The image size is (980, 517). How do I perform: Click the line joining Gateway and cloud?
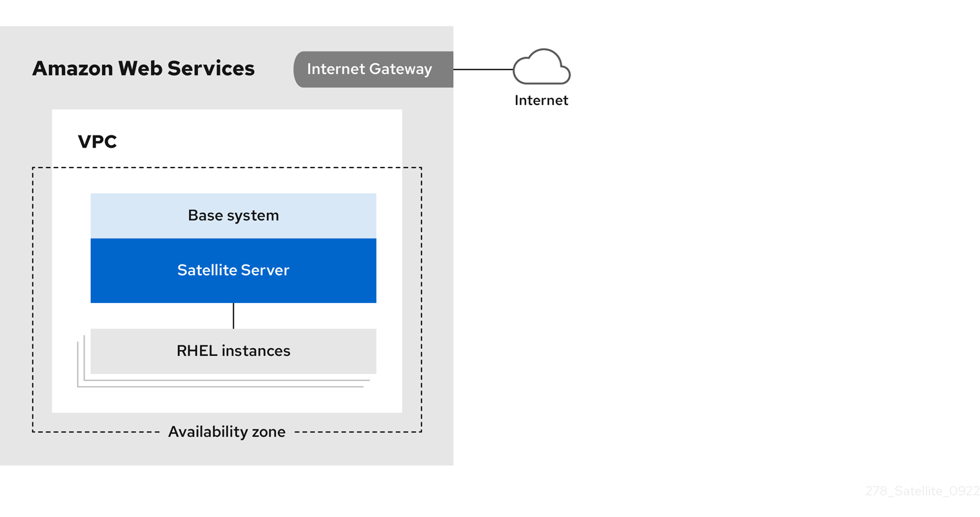point(482,69)
